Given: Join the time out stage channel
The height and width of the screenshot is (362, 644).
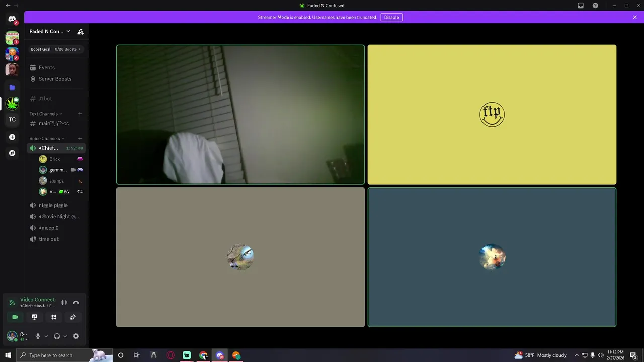Looking at the screenshot, I should click(56, 239).
